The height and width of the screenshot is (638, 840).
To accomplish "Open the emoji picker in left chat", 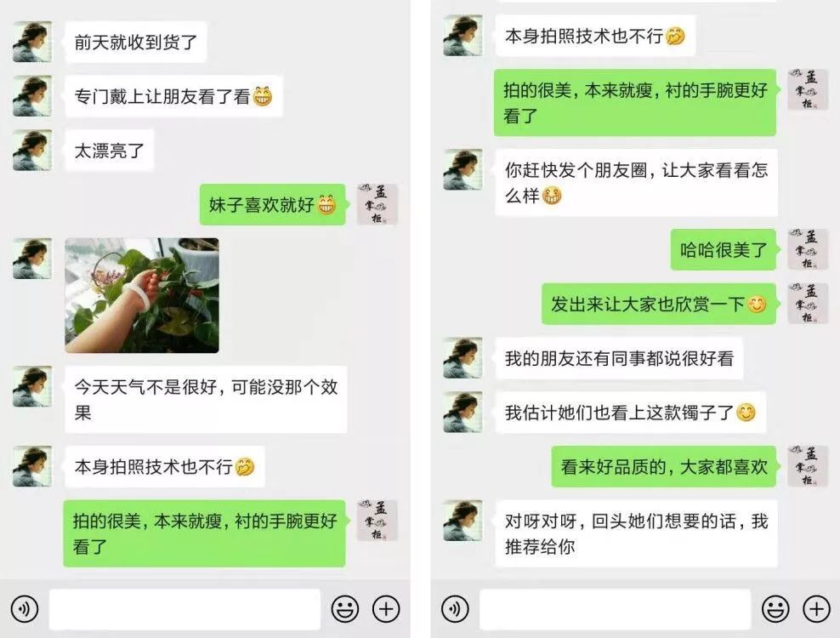I will 345,609.
